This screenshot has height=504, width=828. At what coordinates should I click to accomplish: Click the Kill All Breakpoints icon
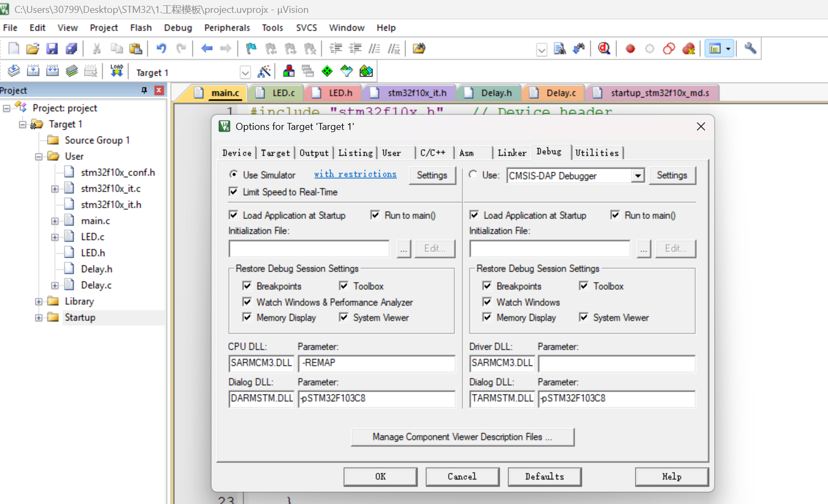pyautogui.click(x=688, y=49)
